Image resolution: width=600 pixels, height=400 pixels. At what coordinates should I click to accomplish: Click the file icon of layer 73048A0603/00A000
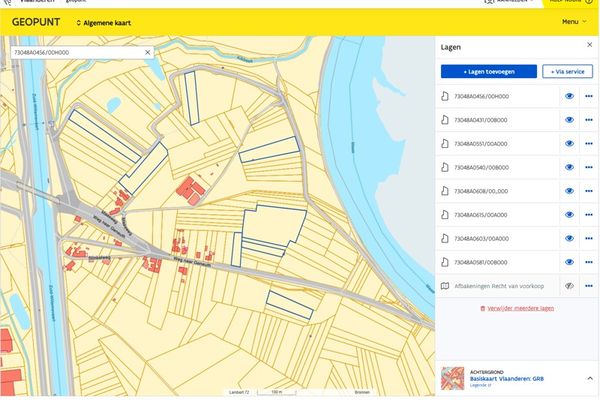pyautogui.click(x=446, y=239)
